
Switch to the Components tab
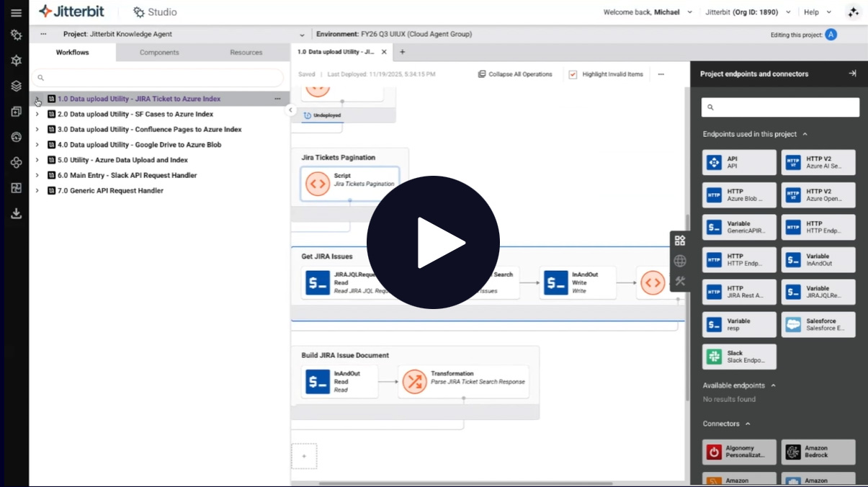point(158,52)
